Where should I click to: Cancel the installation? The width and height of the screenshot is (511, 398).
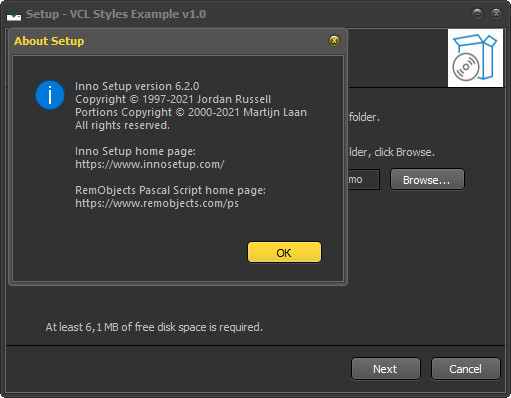click(466, 369)
